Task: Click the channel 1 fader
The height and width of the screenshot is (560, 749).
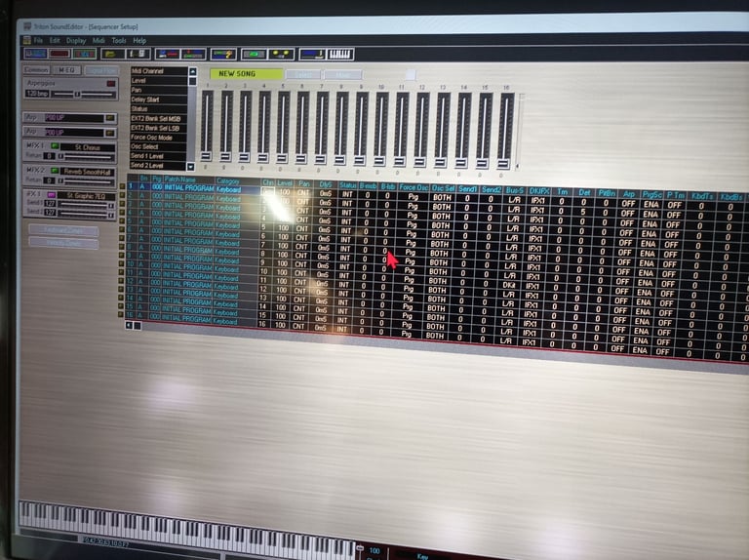Action: pyautogui.click(x=207, y=126)
